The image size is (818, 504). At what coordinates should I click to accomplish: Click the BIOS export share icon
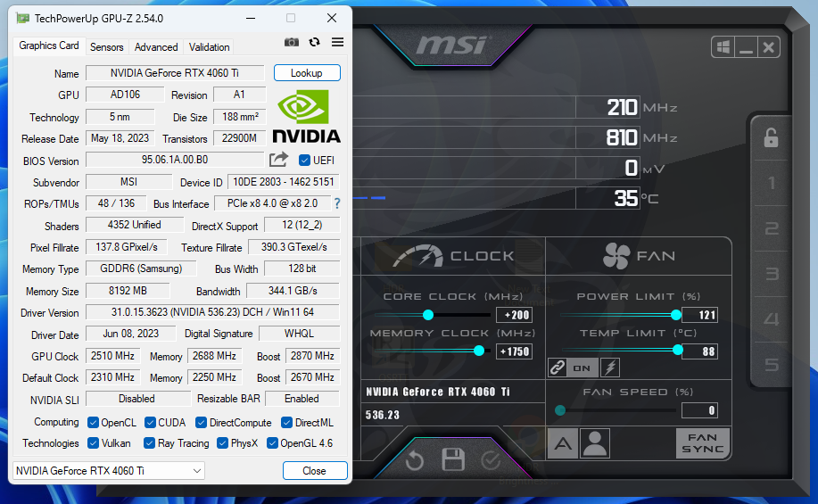(278, 160)
